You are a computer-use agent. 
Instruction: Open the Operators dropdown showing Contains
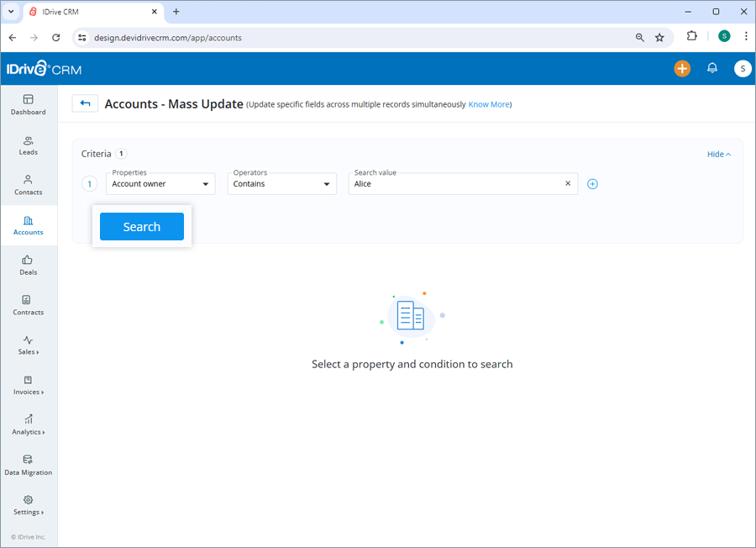point(281,183)
